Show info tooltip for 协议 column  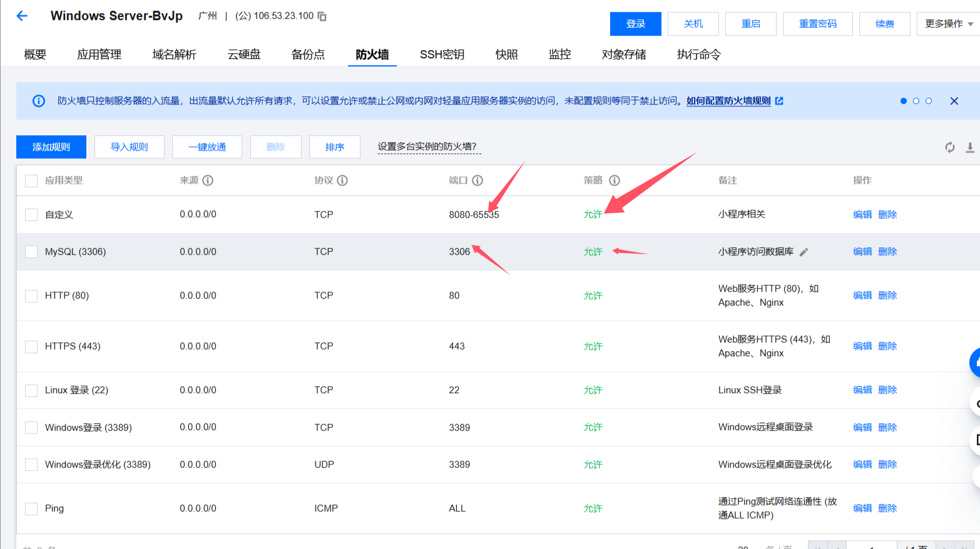pyautogui.click(x=342, y=180)
